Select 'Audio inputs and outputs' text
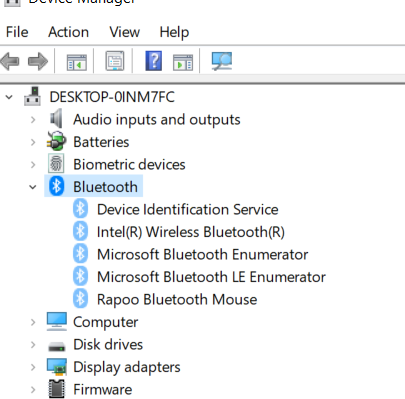Image resolution: width=405 pixels, height=399 pixels. click(157, 120)
